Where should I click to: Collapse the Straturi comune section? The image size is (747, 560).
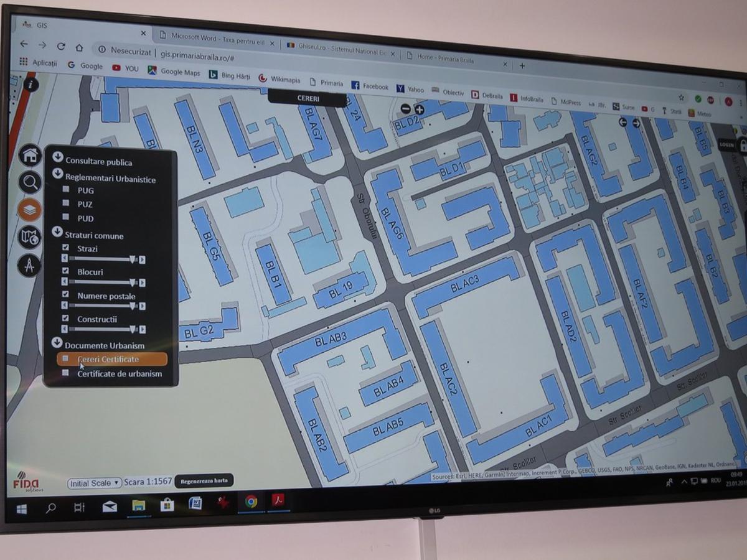(57, 232)
